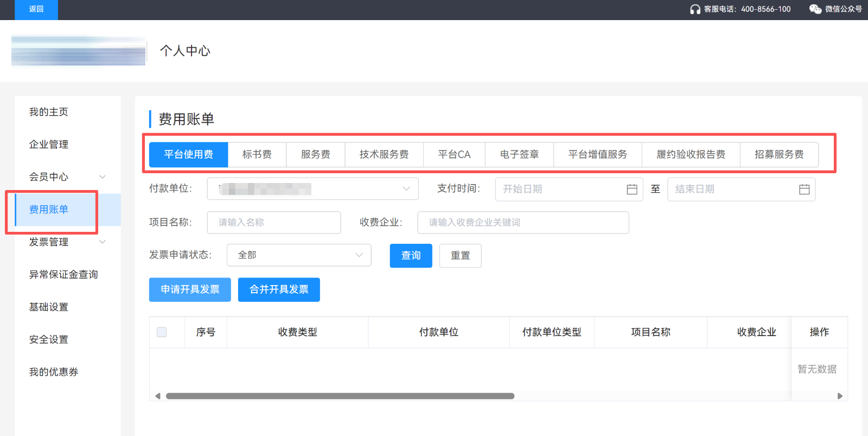The width and height of the screenshot is (868, 436).
Task: Open 基础设置 in the sidebar
Action: pos(68,307)
